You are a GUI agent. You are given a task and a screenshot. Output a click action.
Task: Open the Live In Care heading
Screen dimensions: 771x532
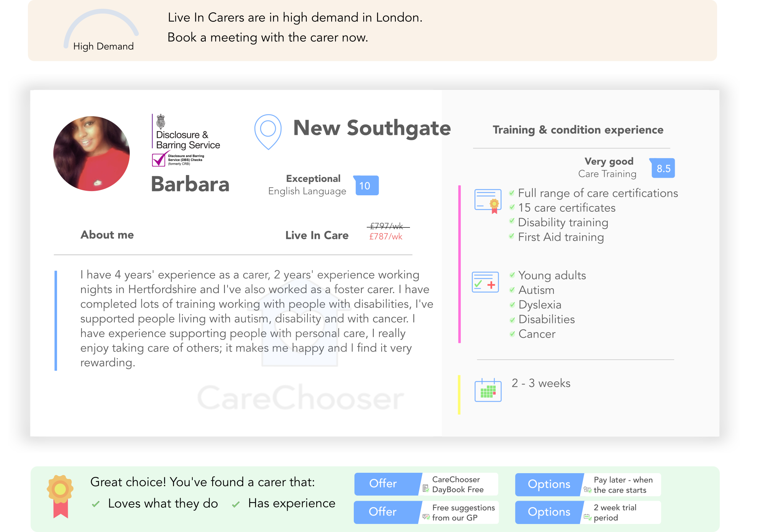point(317,235)
